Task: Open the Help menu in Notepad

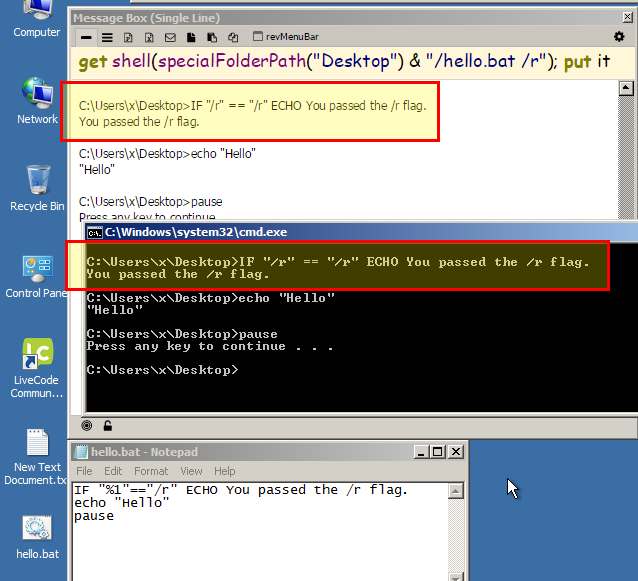Action: [x=225, y=471]
